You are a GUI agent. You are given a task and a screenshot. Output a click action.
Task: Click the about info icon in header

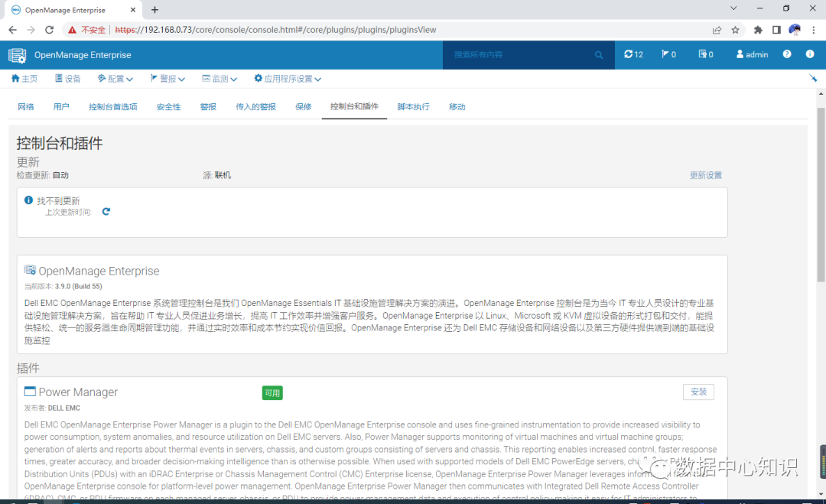coord(810,54)
